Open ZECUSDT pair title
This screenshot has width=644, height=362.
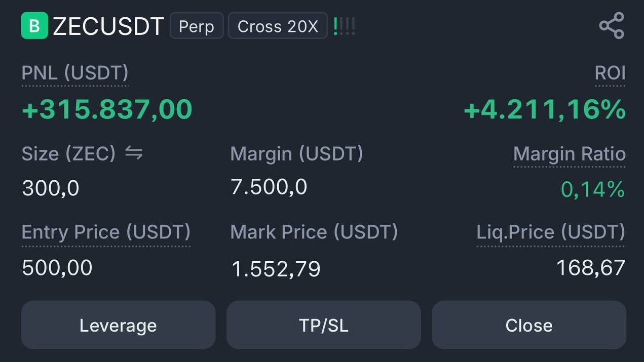[108, 26]
